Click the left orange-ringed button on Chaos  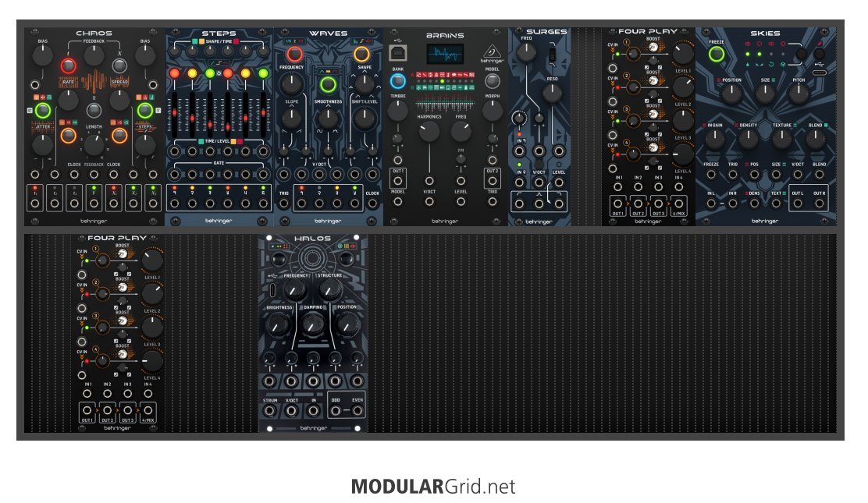coord(68,135)
